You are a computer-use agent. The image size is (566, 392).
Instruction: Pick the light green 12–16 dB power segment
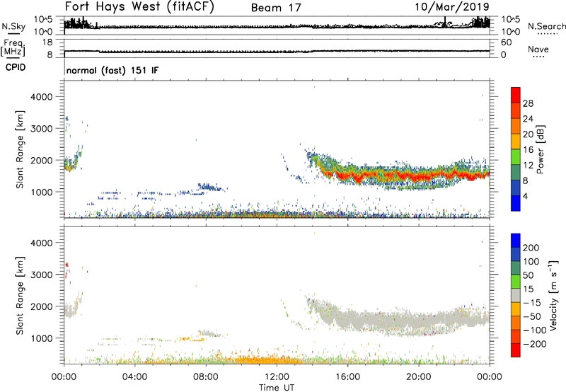516,157
